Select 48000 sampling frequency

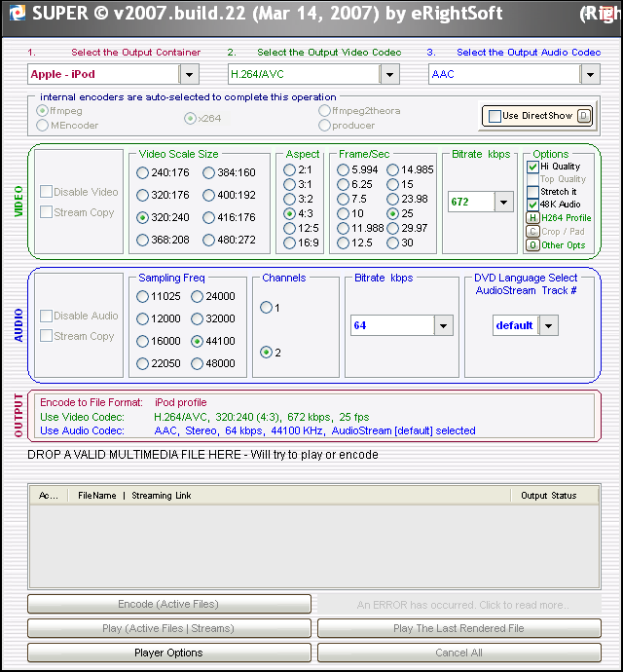(x=197, y=364)
